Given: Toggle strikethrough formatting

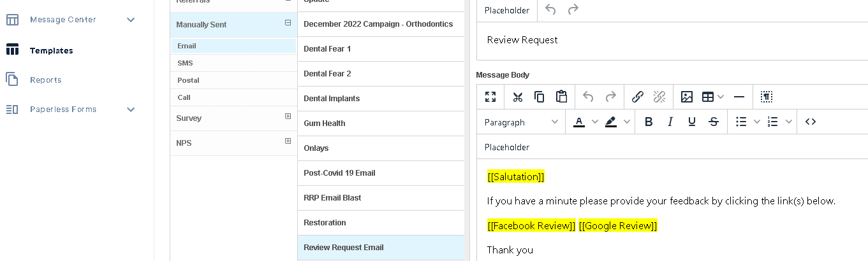Looking at the screenshot, I should 714,122.
